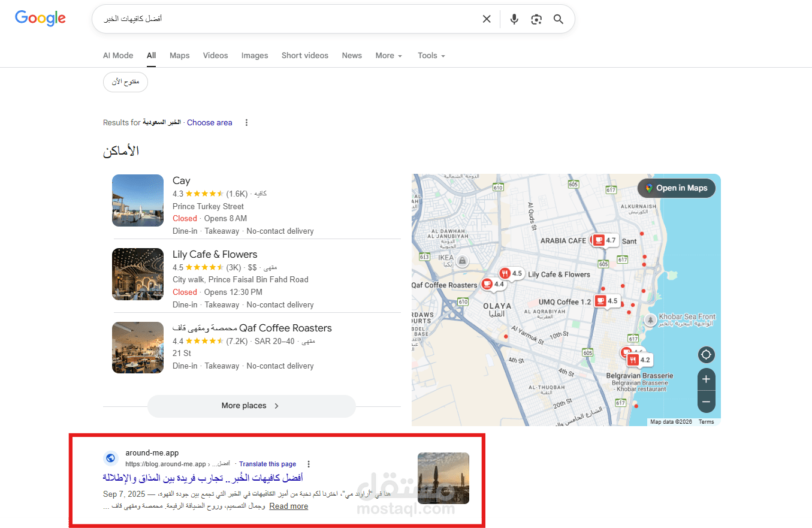Switch to AI Mode tab
Image resolution: width=812 pixels, height=528 pixels.
(118, 55)
